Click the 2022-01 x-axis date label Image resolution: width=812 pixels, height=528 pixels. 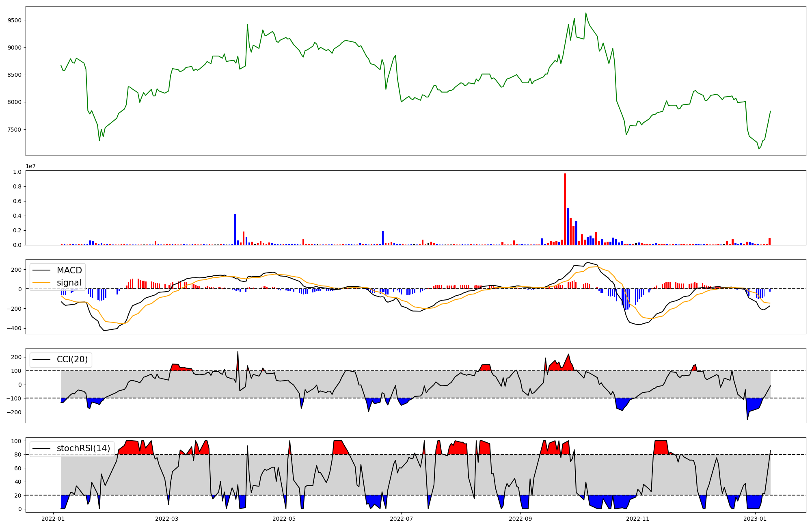pos(54,519)
